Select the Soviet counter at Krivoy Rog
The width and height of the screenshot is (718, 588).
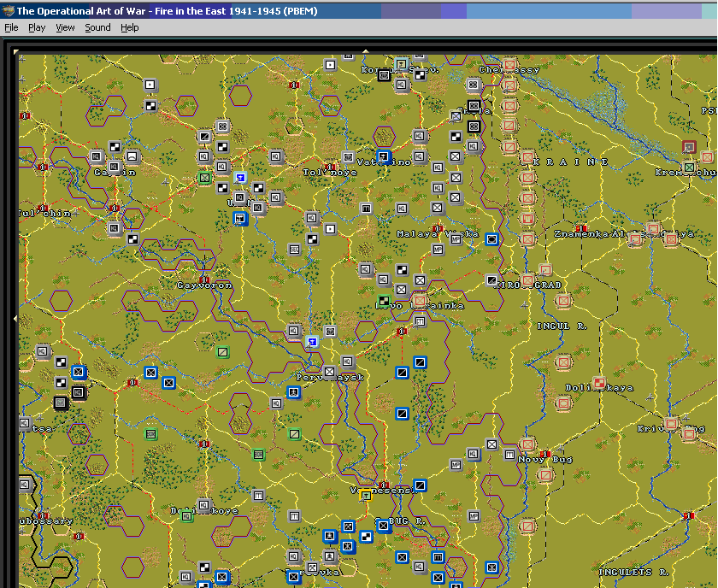pyautogui.click(x=672, y=423)
